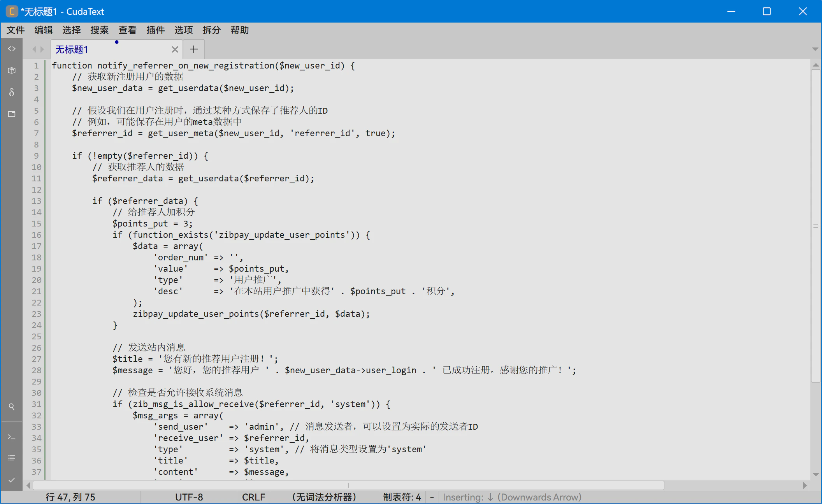Close the 无标题1 tab
The height and width of the screenshot is (504, 822).
pos(175,49)
